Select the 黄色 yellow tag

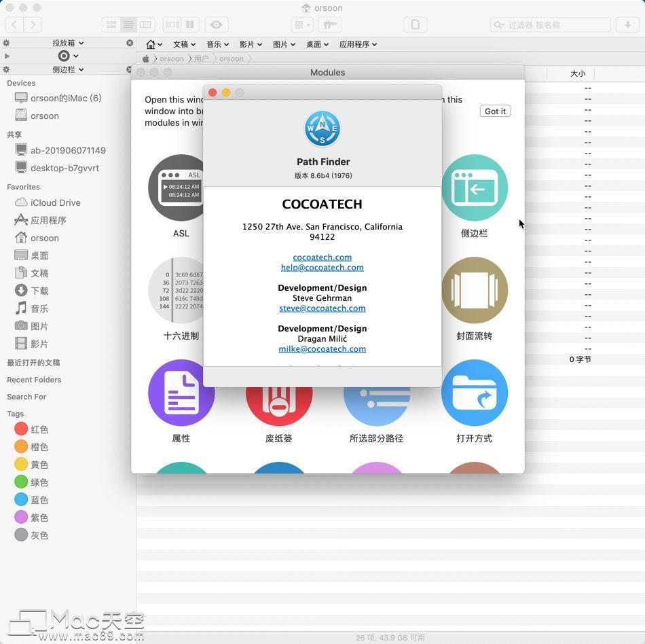pos(32,465)
